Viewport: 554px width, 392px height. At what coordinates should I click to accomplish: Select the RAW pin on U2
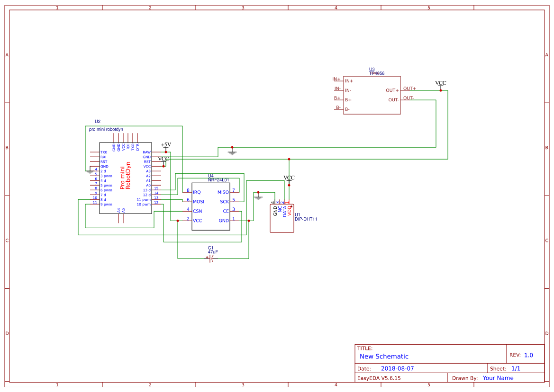click(x=146, y=151)
